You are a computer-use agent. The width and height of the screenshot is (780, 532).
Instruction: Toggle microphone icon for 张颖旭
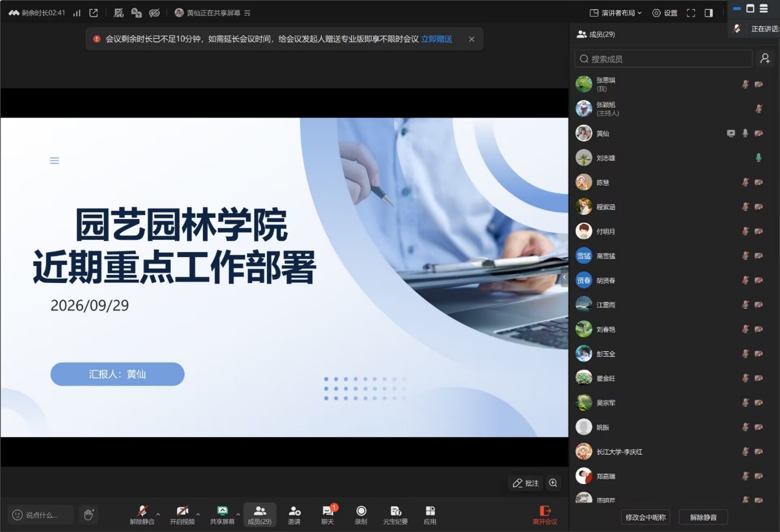[x=758, y=109]
